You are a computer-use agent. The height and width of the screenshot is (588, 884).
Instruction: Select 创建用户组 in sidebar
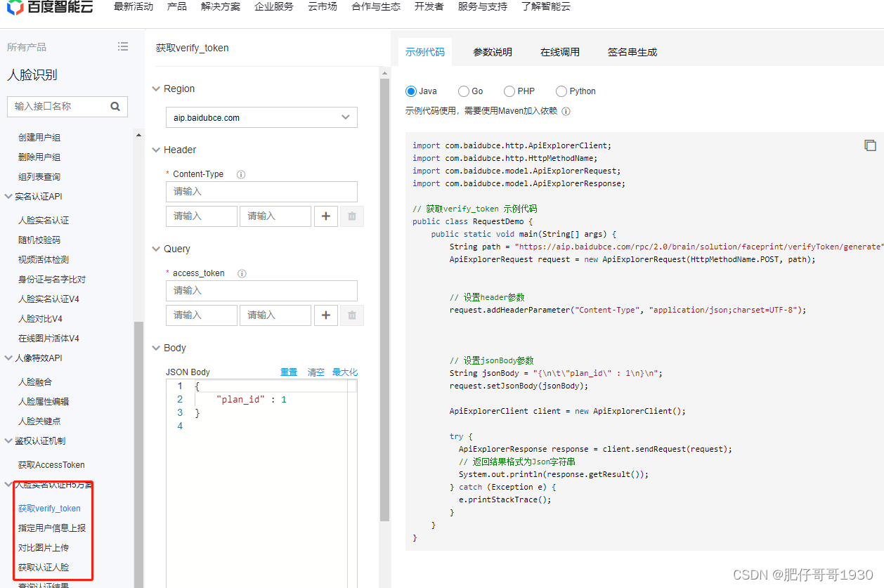(39, 138)
